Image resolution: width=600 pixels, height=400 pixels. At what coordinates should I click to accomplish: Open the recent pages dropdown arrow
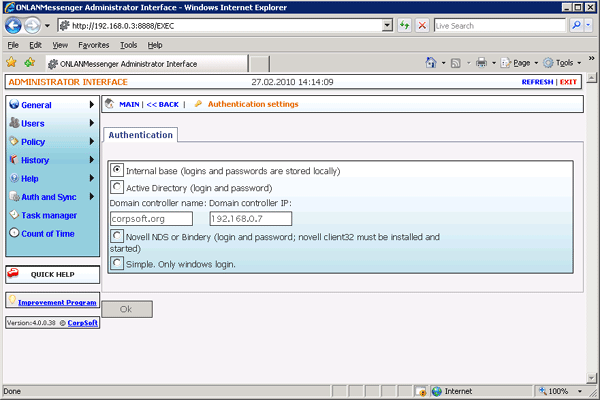pos(47,26)
